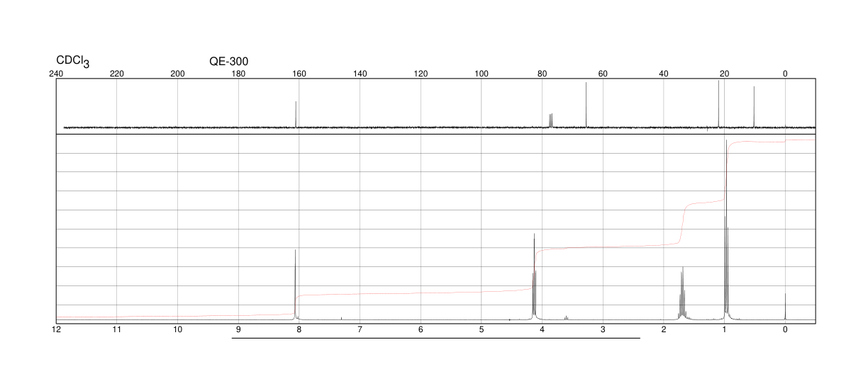Select the 40 ppm tick label
Screen dimensions: 868x374
pos(664,74)
